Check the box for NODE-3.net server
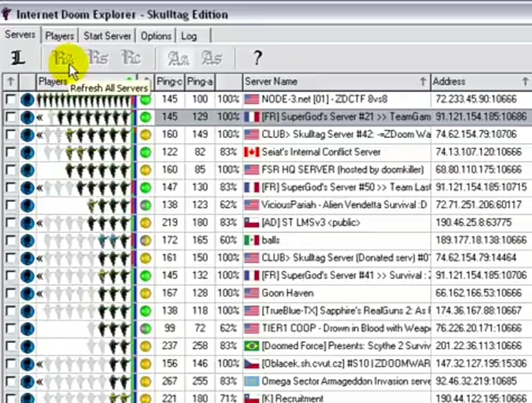The height and width of the screenshot is (403, 532). [11, 100]
